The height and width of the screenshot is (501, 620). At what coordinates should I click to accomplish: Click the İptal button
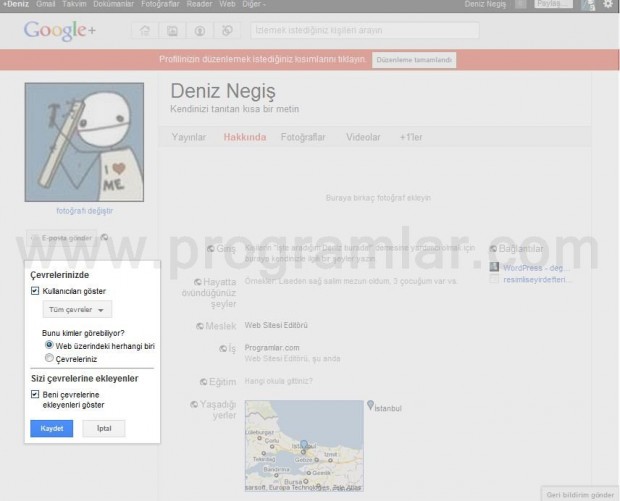104,429
